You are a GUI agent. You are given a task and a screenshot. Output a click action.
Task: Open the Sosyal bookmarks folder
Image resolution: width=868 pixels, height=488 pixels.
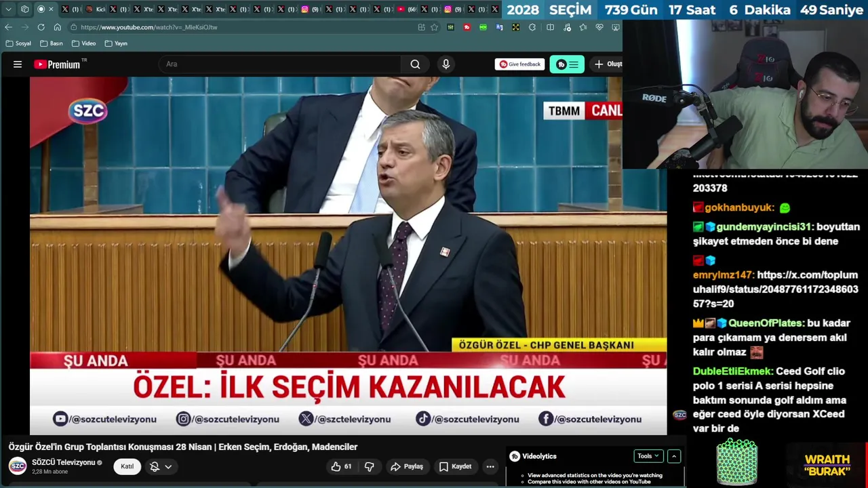(x=18, y=43)
